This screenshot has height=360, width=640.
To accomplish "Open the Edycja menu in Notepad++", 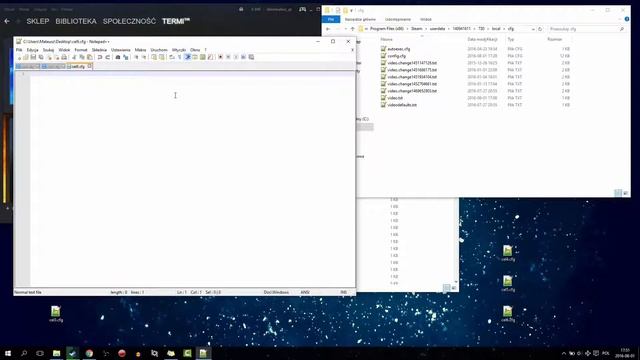I will click(x=33, y=50).
